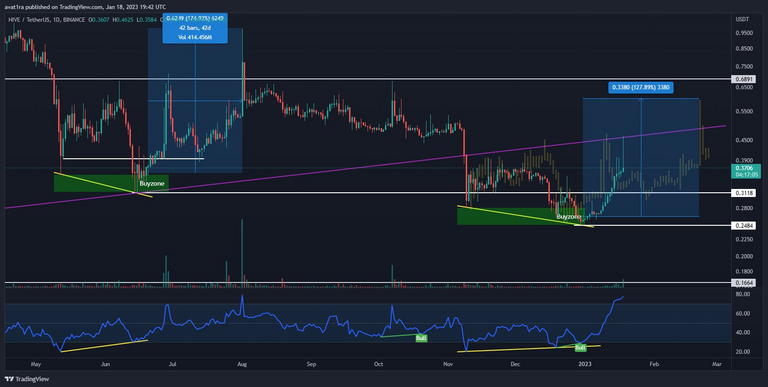Viewport: 768px width, 387px height.
Task: Click the 20.00 RSI axis value
Action: pos(743,352)
